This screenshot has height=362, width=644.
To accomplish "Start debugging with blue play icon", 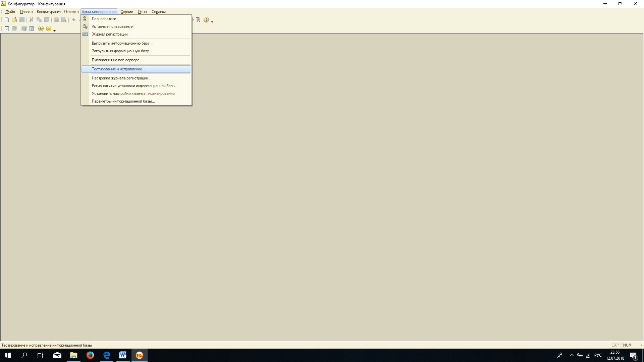I will coord(41,29).
